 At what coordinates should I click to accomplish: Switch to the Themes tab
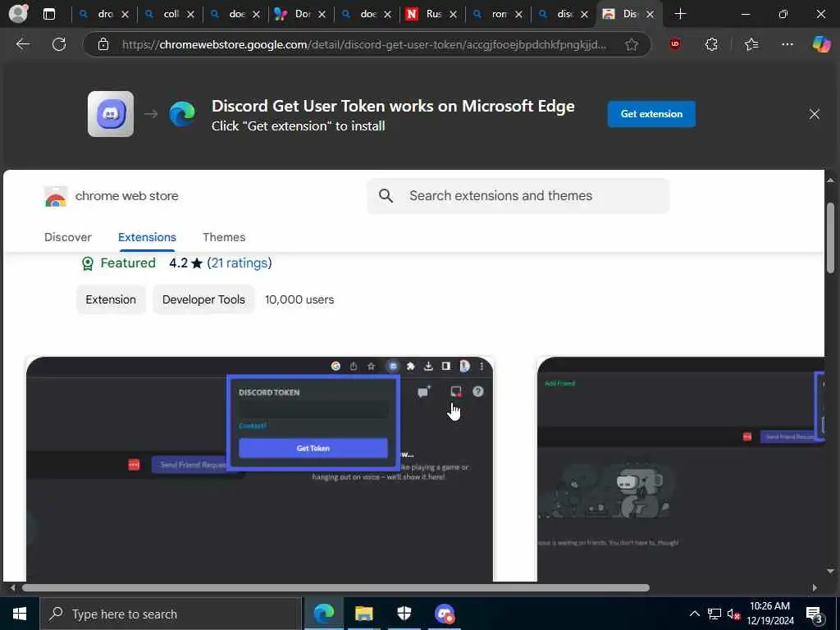[x=224, y=237]
